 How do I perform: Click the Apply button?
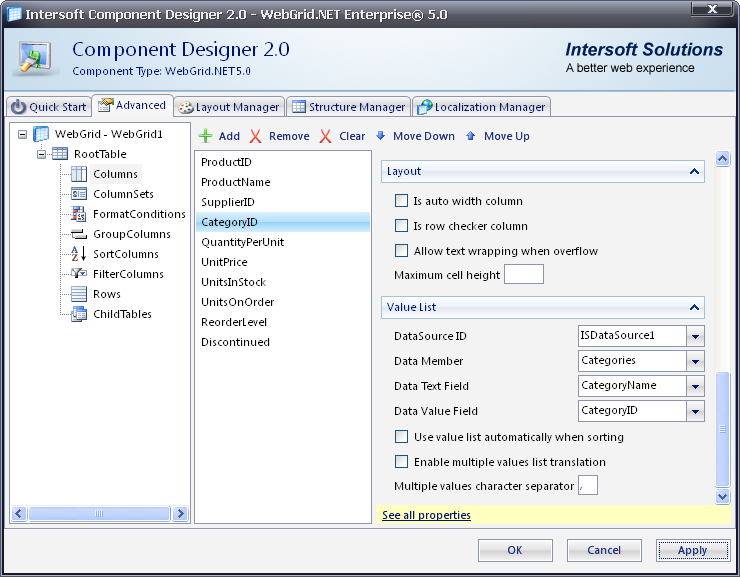tap(693, 550)
